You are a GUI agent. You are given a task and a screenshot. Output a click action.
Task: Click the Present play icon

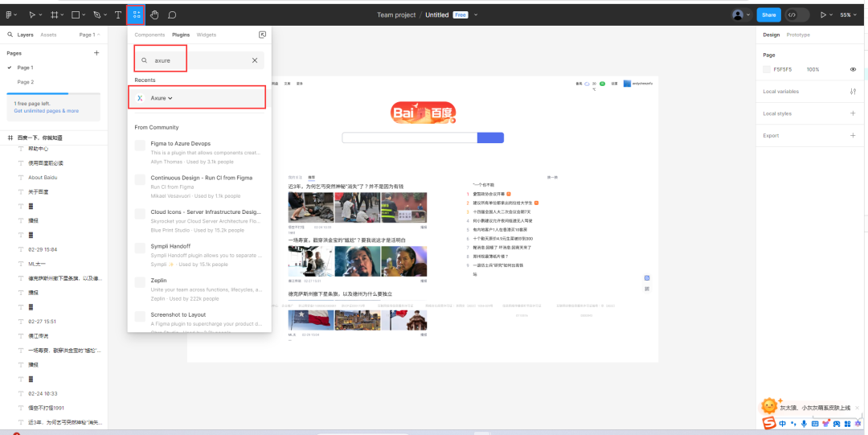click(x=823, y=15)
